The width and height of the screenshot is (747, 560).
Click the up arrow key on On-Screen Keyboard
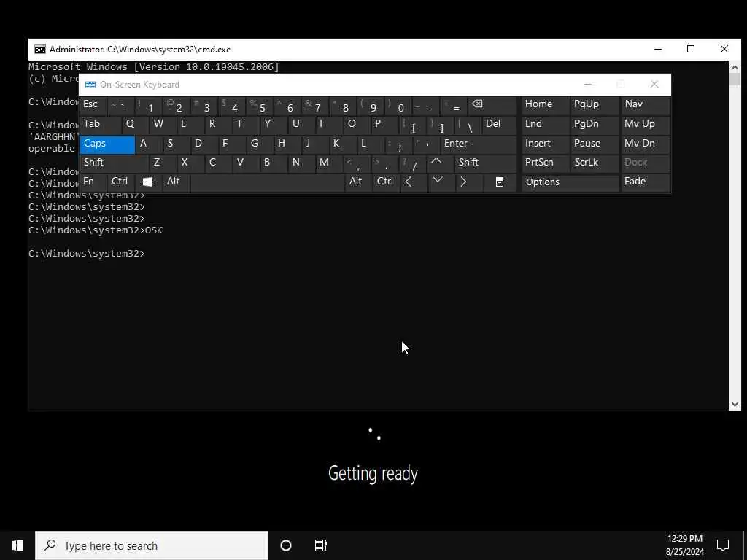coord(440,163)
